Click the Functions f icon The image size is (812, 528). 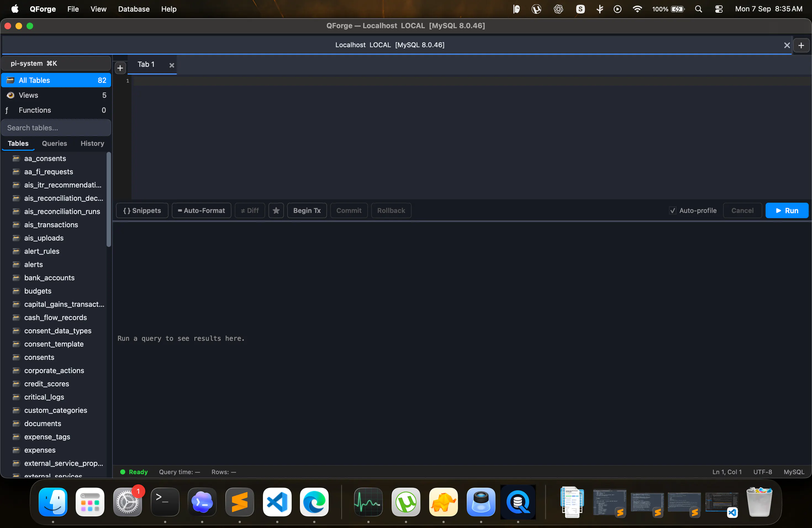(x=7, y=110)
